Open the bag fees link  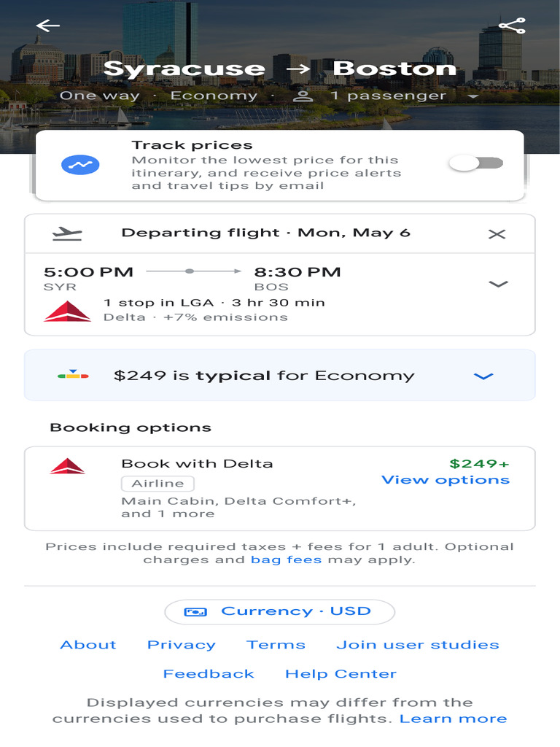point(286,560)
